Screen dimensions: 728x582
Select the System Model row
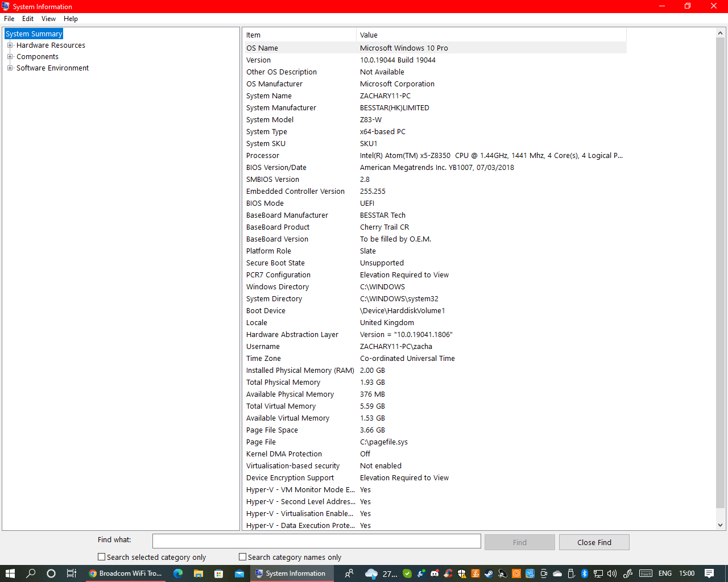click(x=436, y=119)
